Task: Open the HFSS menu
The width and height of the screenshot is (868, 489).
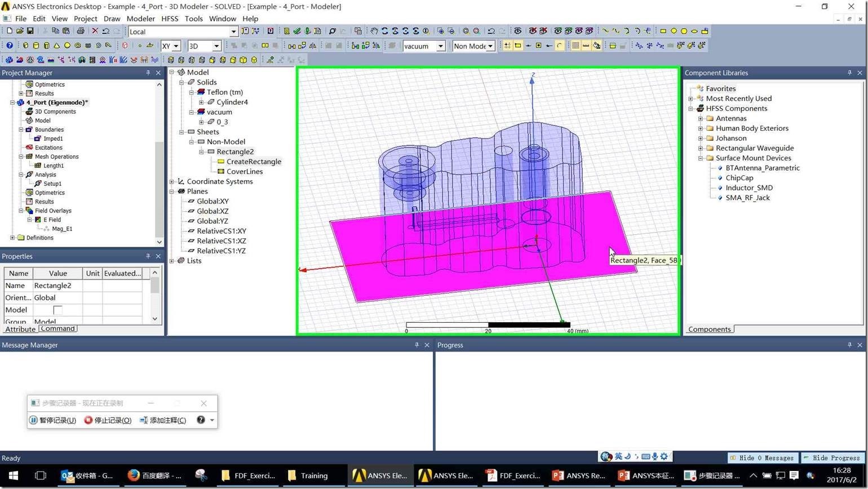Action: point(169,19)
